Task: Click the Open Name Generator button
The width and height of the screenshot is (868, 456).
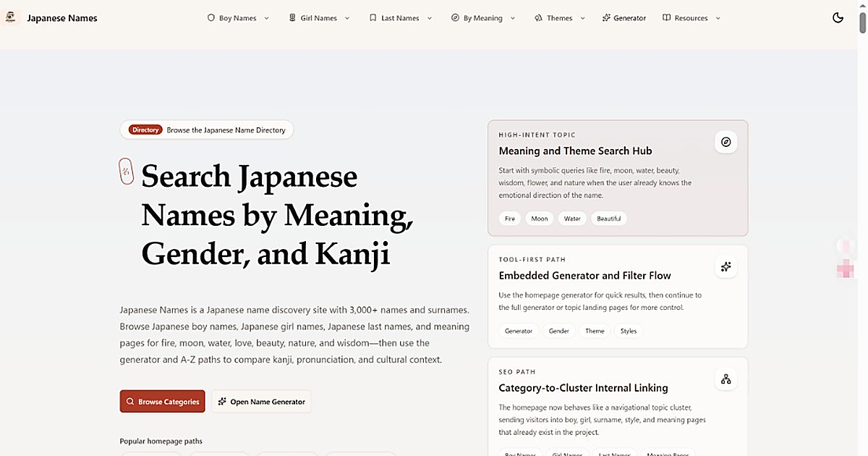Action: tap(261, 402)
